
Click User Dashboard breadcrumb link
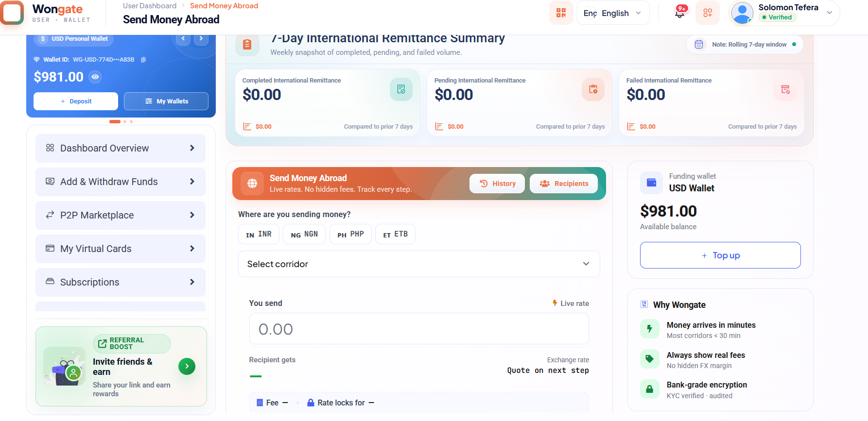150,6
